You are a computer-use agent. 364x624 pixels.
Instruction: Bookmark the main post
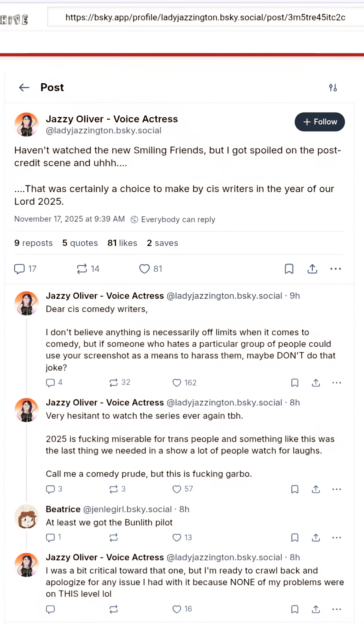pos(289,269)
